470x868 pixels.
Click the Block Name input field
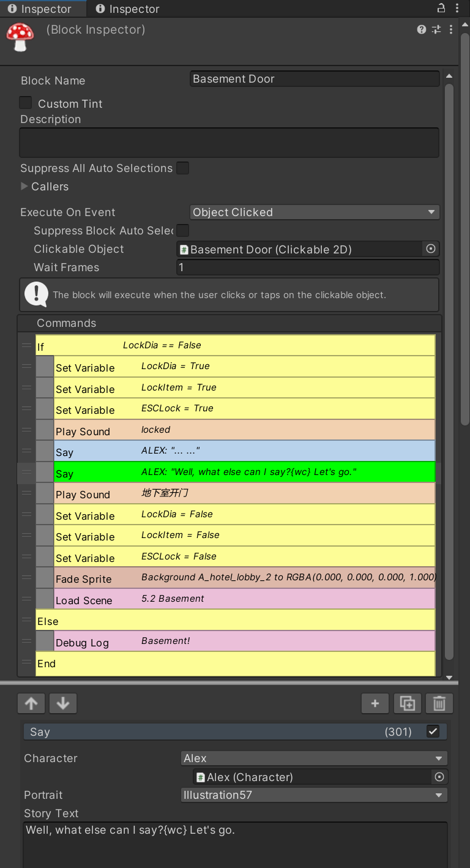(315, 78)
